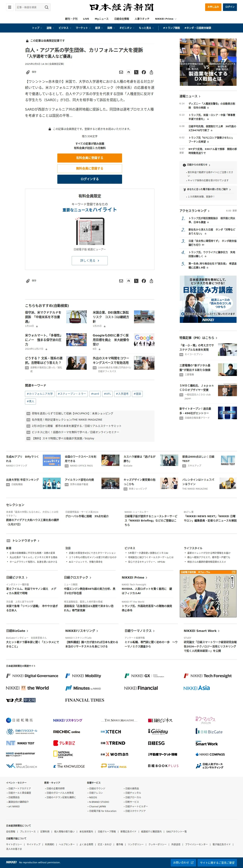
Task: Open the #カリフォルニア大学 keyword tag
Action: click(40, 394)
